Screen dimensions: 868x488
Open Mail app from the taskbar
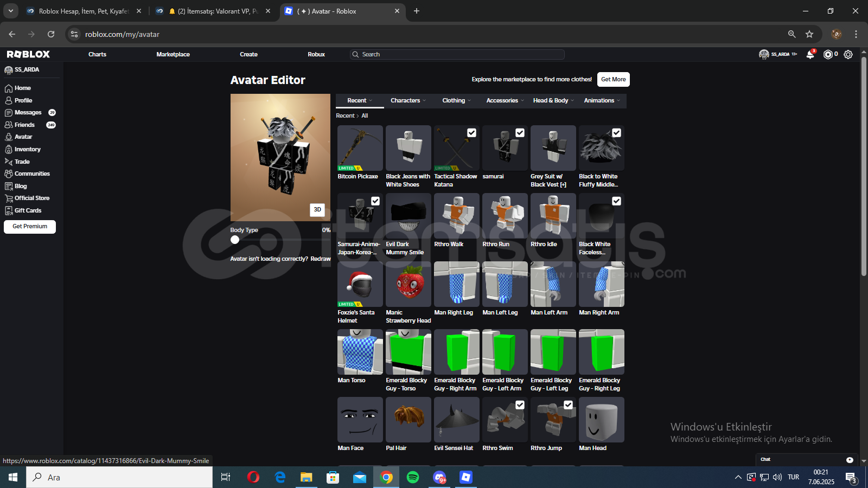(360, 477)
